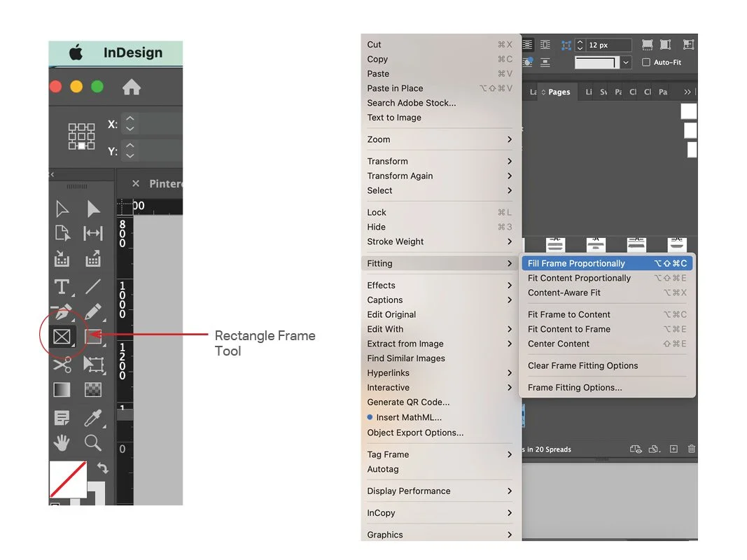747x560 pixels.
Task: Select the Zoom magnifier tool
Action: (x=93, y=443)
